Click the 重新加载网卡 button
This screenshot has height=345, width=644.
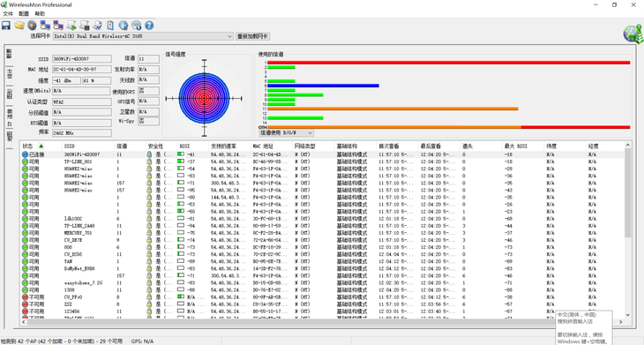tap(252, 36)
